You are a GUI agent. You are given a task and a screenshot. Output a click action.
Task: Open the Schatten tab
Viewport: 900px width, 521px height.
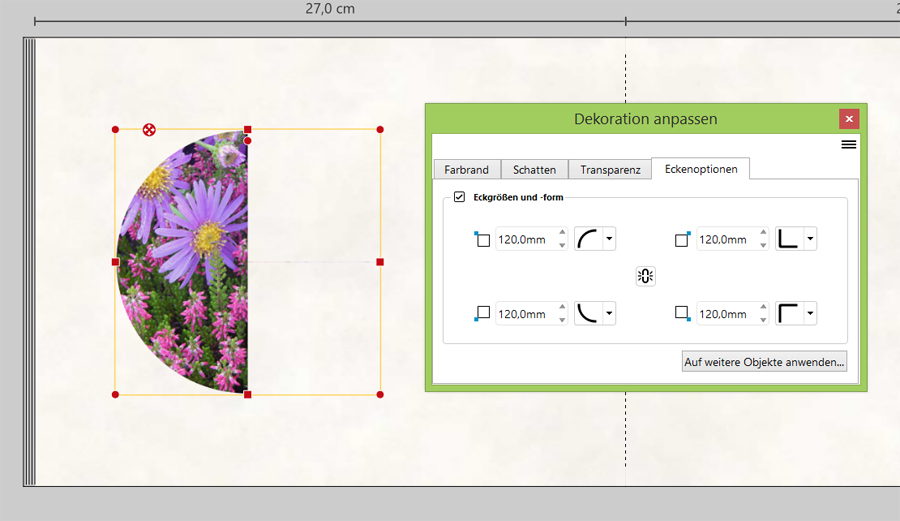(535, 170)
